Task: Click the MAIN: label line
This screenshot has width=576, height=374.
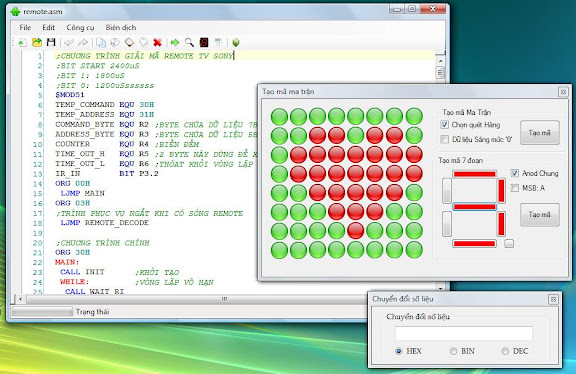Action: click(67, 262)
